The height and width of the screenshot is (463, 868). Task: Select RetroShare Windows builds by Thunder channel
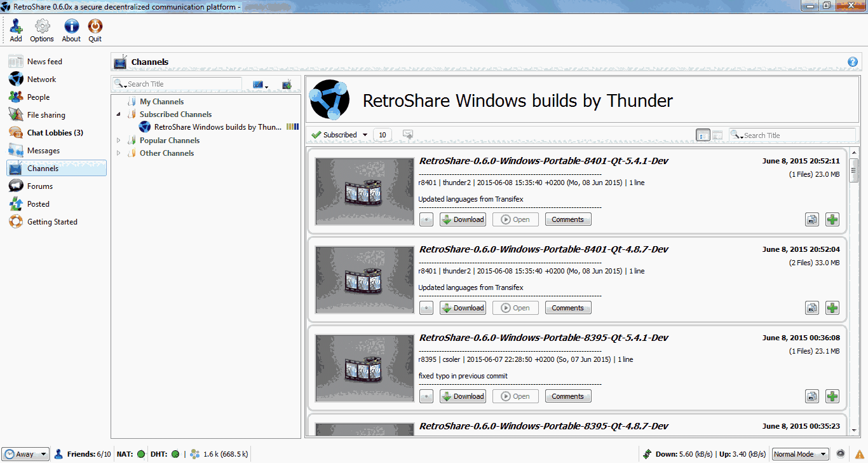(217, 127)
